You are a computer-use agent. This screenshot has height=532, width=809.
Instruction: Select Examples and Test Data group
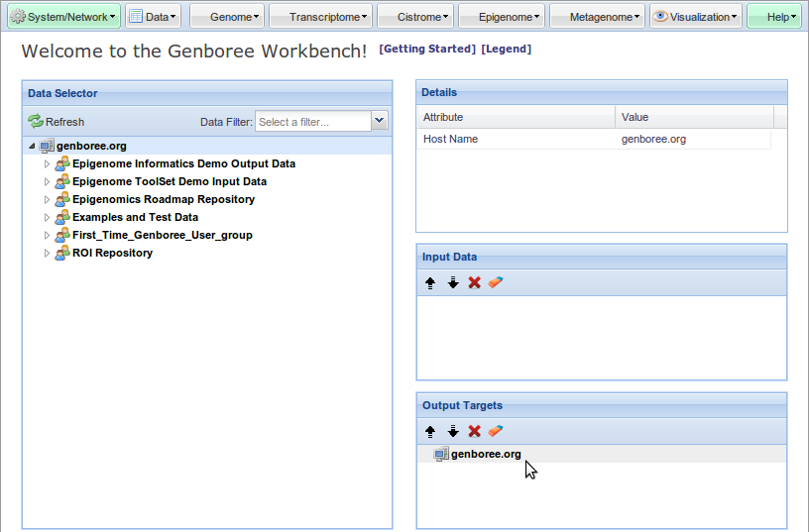[135, 218]
